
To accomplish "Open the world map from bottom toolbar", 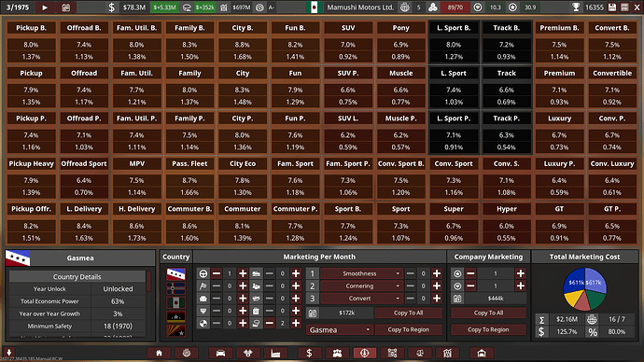I will coord(187,353).
